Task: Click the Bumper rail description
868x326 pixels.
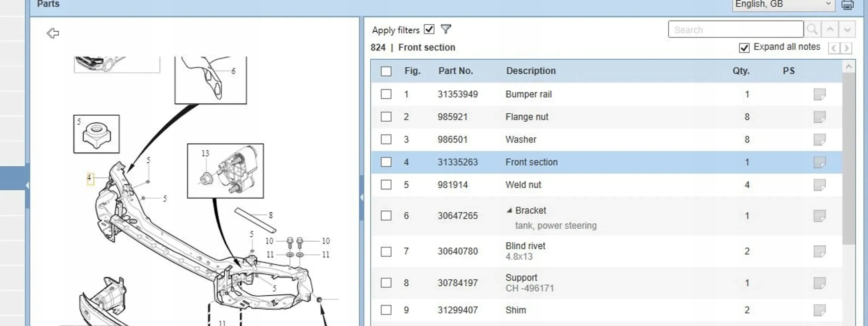Action: coord(528,94)
